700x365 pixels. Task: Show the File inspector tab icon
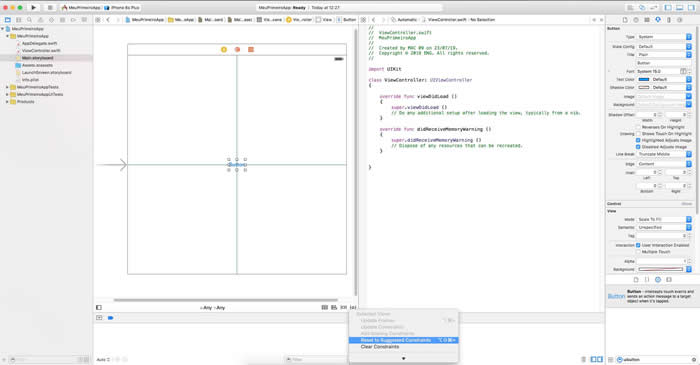(625, 20)
